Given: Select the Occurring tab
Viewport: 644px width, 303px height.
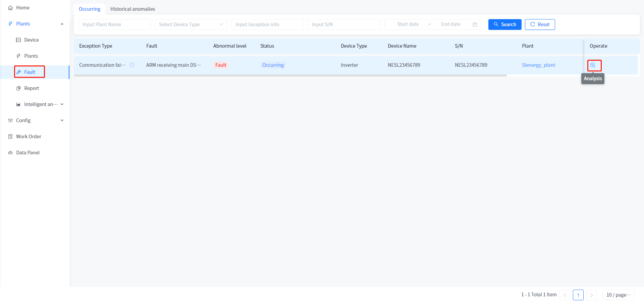Looking at the screenshot, I should click(90, 9).
